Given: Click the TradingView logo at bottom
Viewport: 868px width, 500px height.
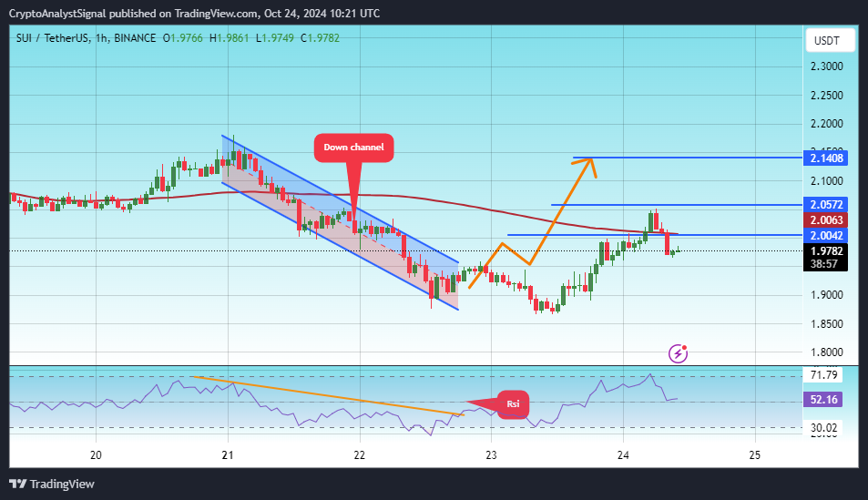Looking at the screenshot, I should point(52,484).
